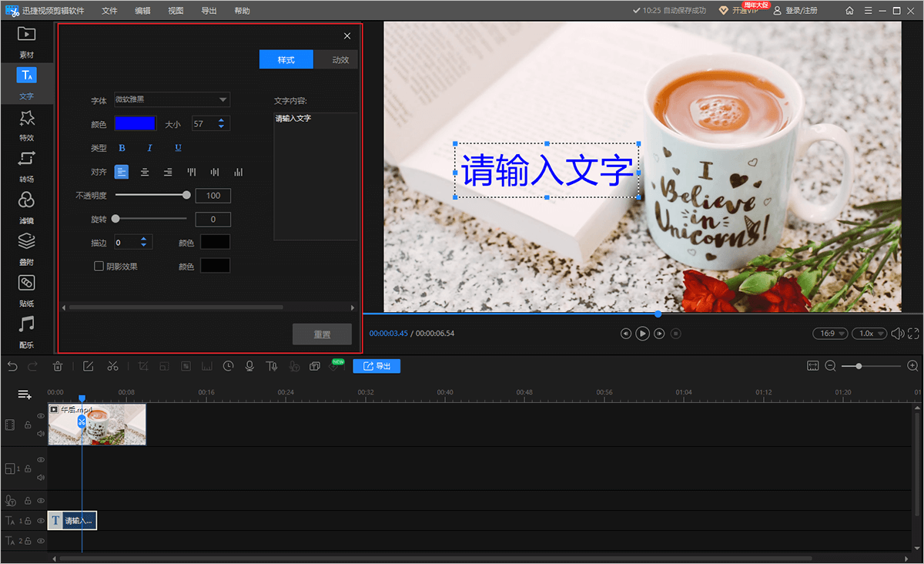Click the text-to-speech toolbar icon
This screenshot has width=924, height=564.
coord(271,366)
